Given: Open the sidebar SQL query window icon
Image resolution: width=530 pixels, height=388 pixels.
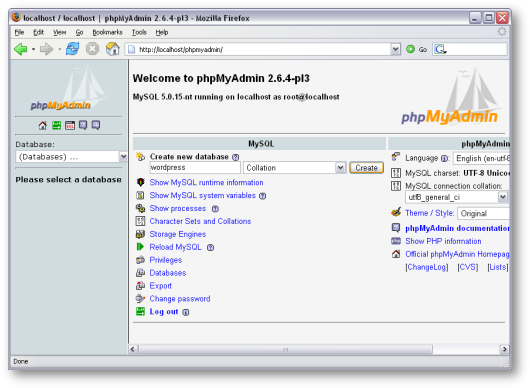Looking at the screenshot, I should [70, 126].
